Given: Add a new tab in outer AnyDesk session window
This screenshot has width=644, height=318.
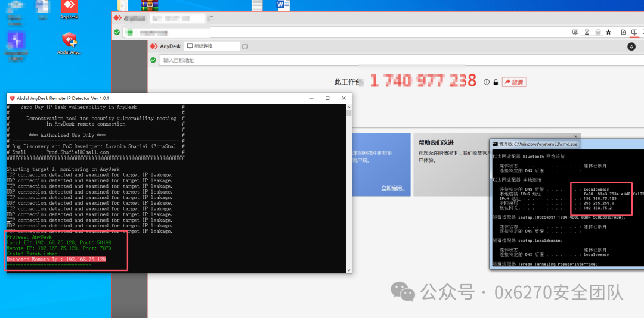Looking at the screenshot, I should (x=210, y=18).
